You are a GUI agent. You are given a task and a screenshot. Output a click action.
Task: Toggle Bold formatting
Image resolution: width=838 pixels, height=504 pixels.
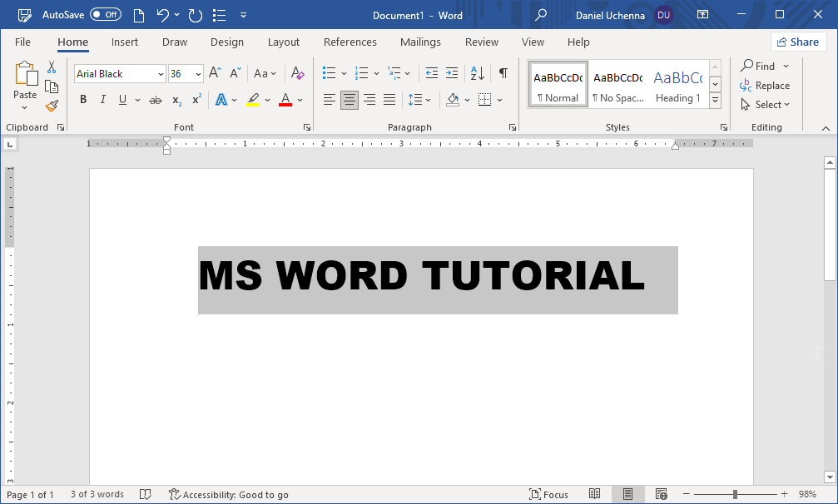point(83,100)
